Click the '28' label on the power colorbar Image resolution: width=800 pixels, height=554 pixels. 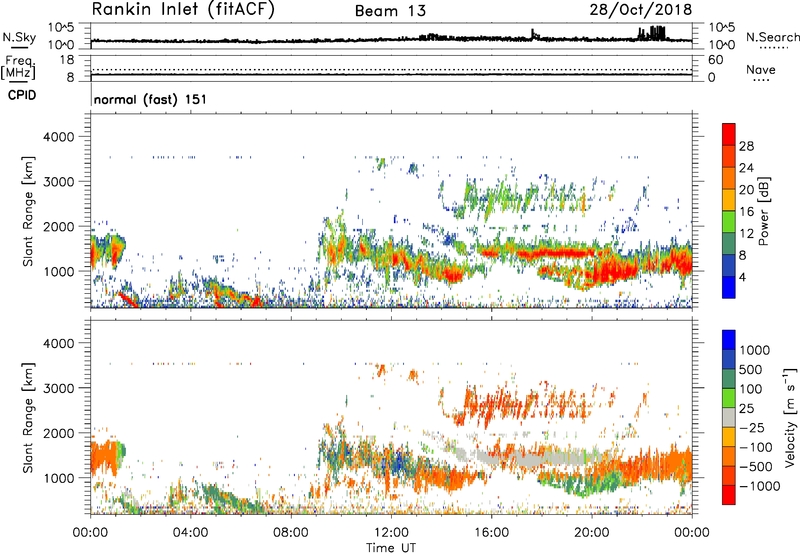(746, 146)
